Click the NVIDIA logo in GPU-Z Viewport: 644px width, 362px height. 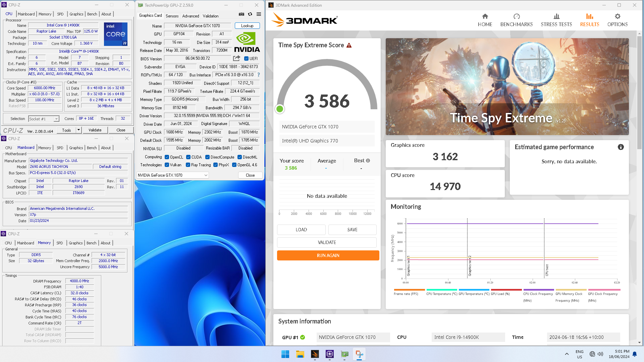[247, 42]
